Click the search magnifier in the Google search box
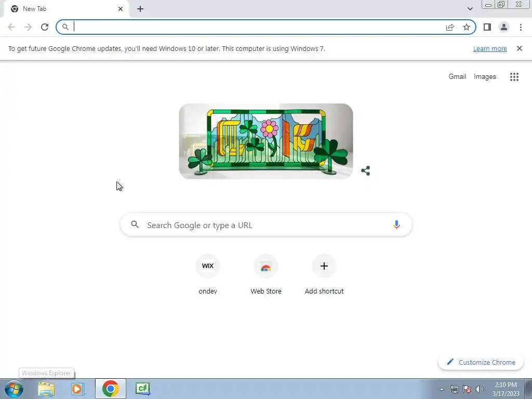 click(x=135, y=224)
